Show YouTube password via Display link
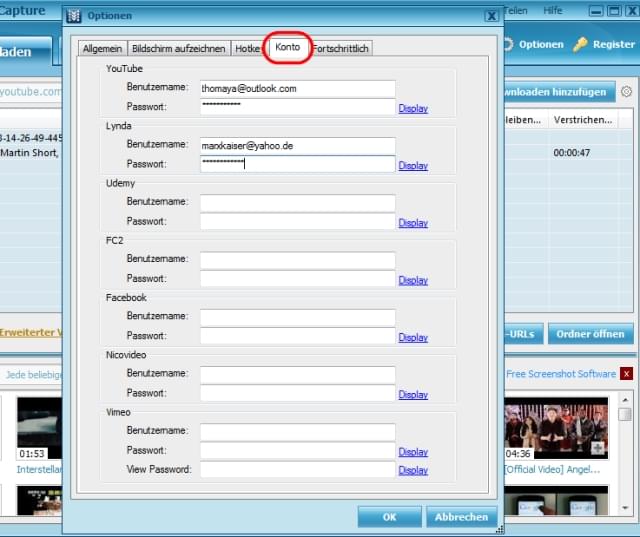 point(413,109)
